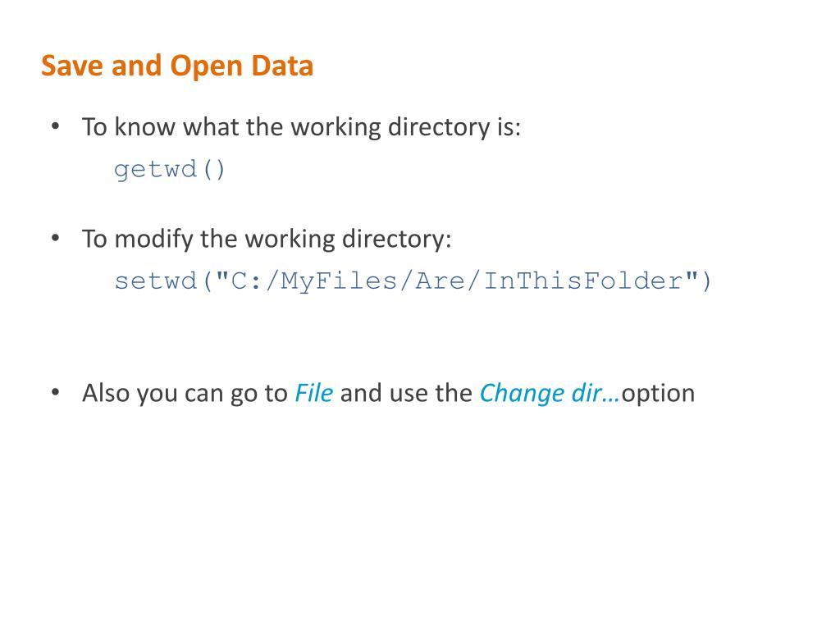Image resolution: width=840 pixels, height=630 pixels.
Task: Click the "Also you can go to" text
Action: [185, 393]
